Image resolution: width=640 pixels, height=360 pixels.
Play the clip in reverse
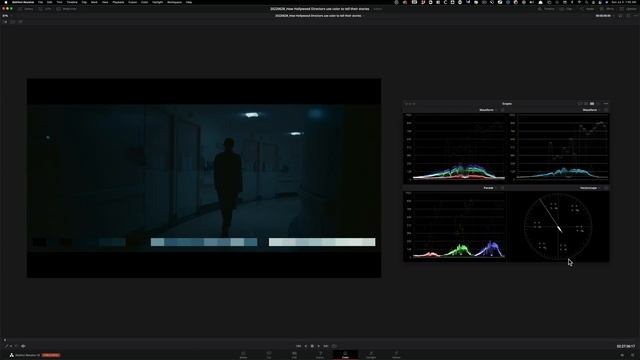[306, 346]
